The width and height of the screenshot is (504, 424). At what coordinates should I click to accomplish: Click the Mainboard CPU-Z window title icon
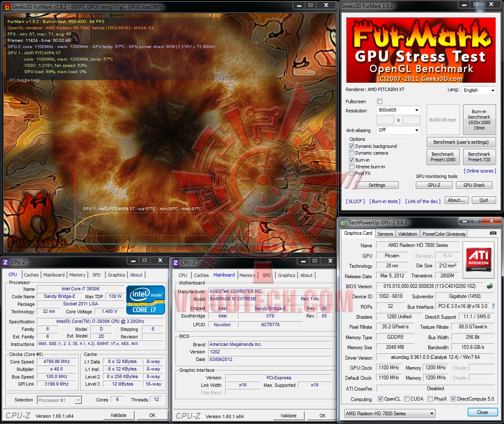176,262
